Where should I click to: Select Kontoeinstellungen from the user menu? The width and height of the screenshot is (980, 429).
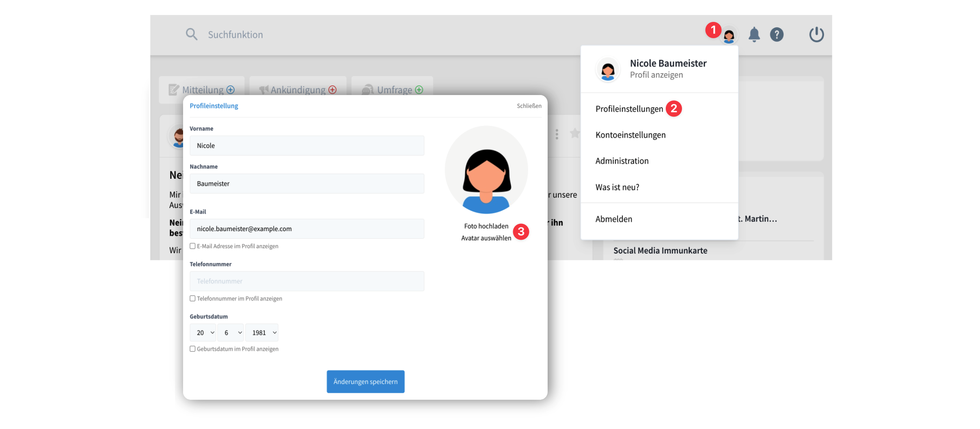[x=630, y=135]
